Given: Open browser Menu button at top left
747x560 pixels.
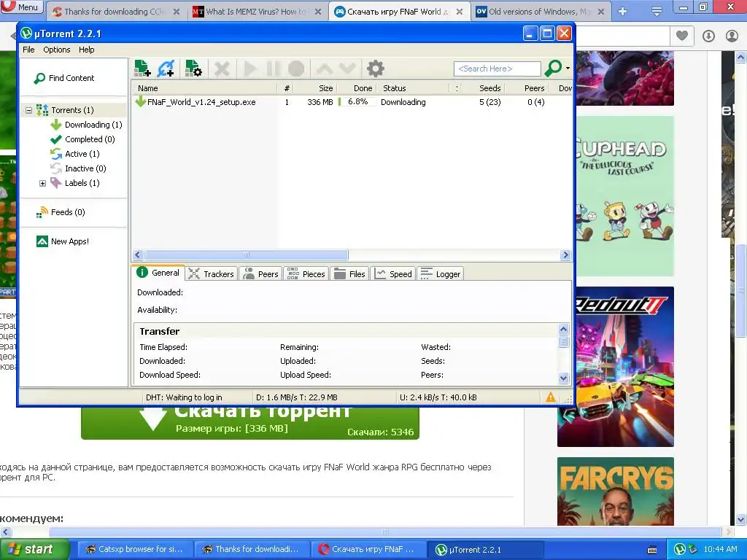Looking at the screenshot, I should pos(22,7).
